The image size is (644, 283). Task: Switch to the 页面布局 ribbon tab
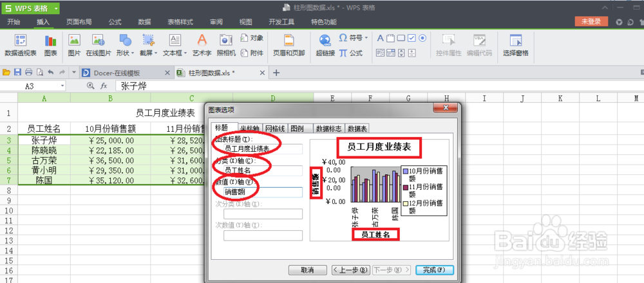[x=79, y=22]
